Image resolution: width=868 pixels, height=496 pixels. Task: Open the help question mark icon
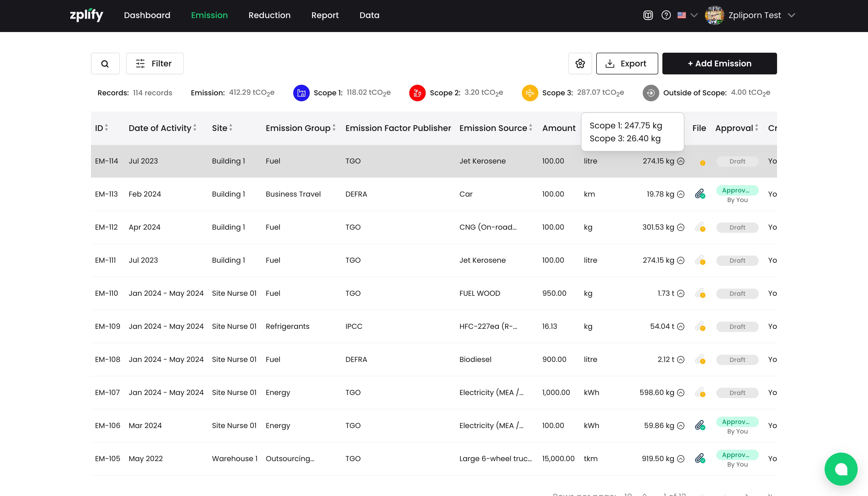coord(666,15)
